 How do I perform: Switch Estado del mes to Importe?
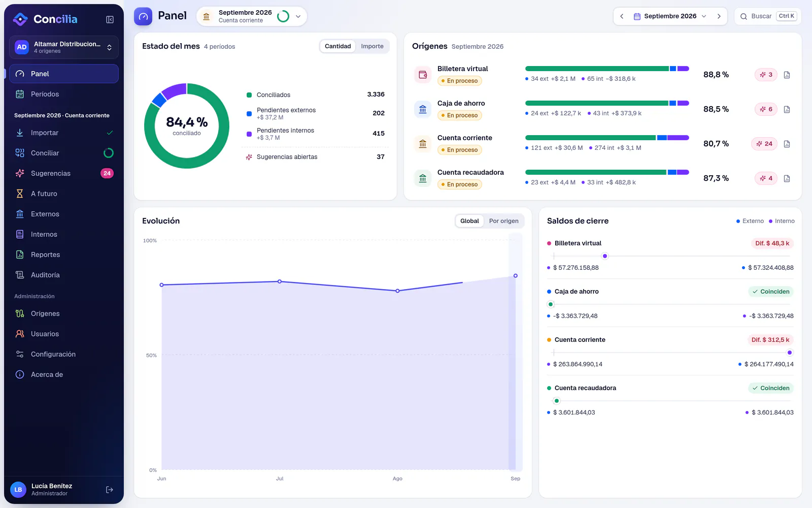372,46
